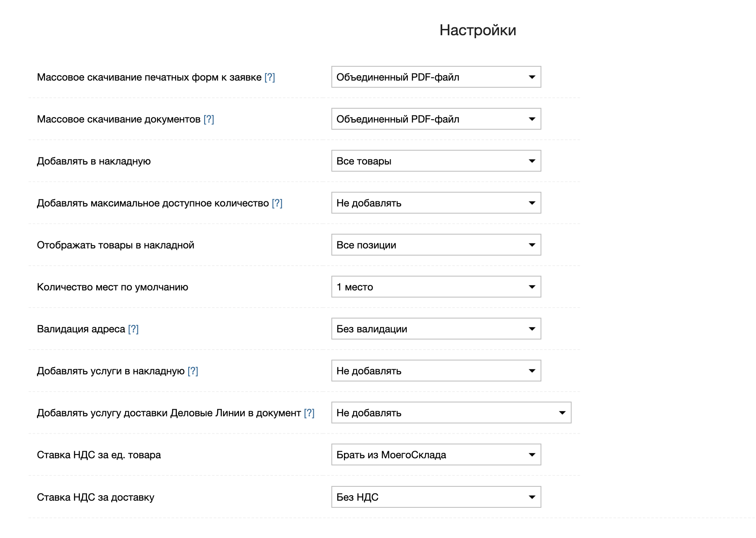756x538 pixels.
Task: Expand the Массовое скачивание документов dropdown
Action: tap(436, 119)
